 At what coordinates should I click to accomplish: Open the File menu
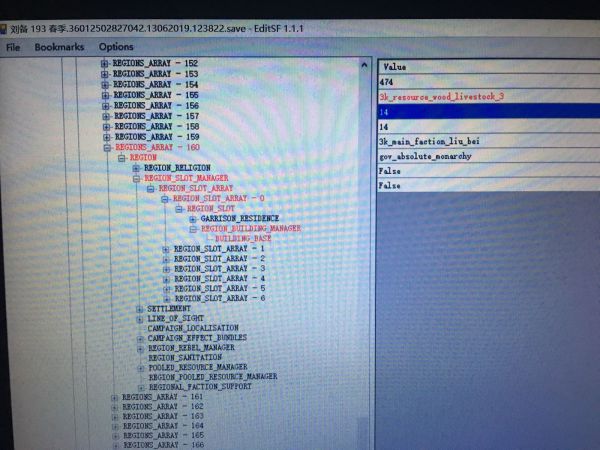coord(13,46)
